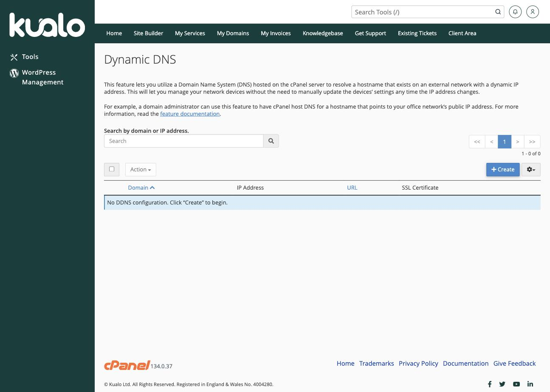Click the SSL Certificate column header
Image resolution: width=550 pixels, height=392 pixels.
(420, 188)
